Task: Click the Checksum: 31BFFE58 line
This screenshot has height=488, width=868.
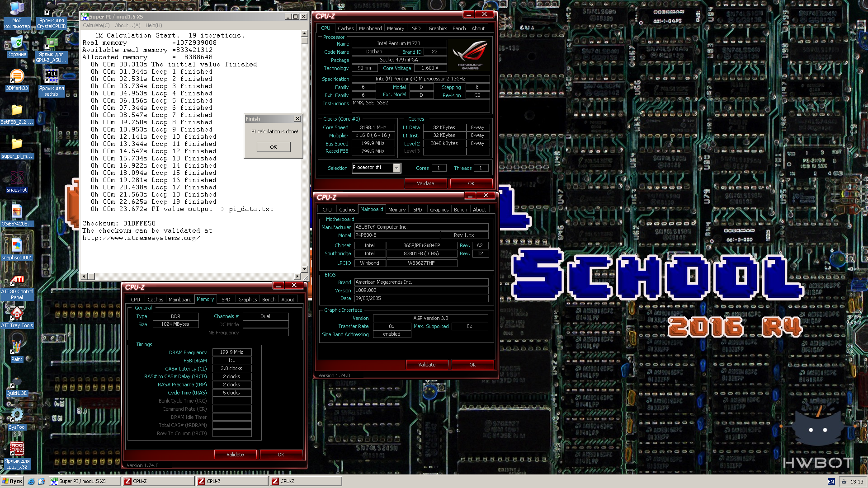Action: pos(119,223)
